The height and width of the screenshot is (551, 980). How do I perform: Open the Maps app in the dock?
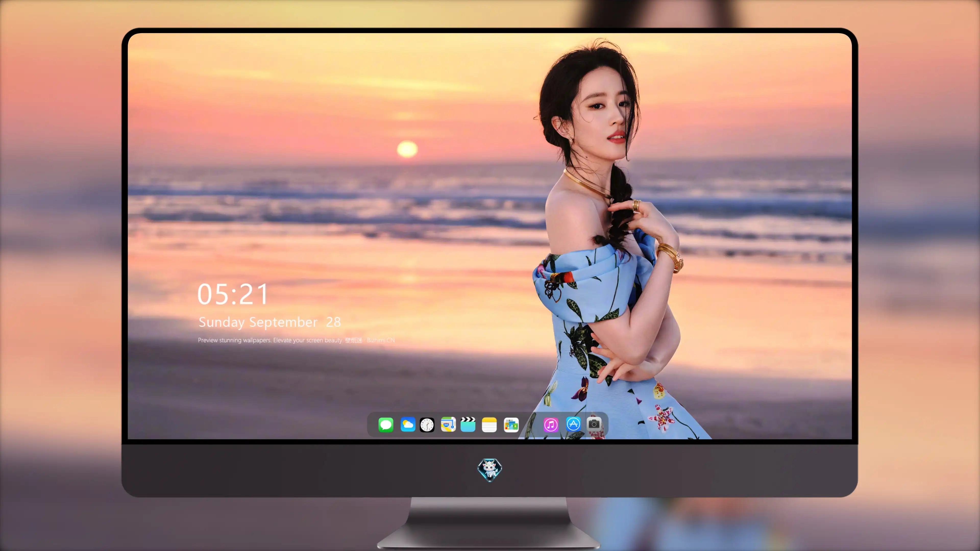[448, 424]
